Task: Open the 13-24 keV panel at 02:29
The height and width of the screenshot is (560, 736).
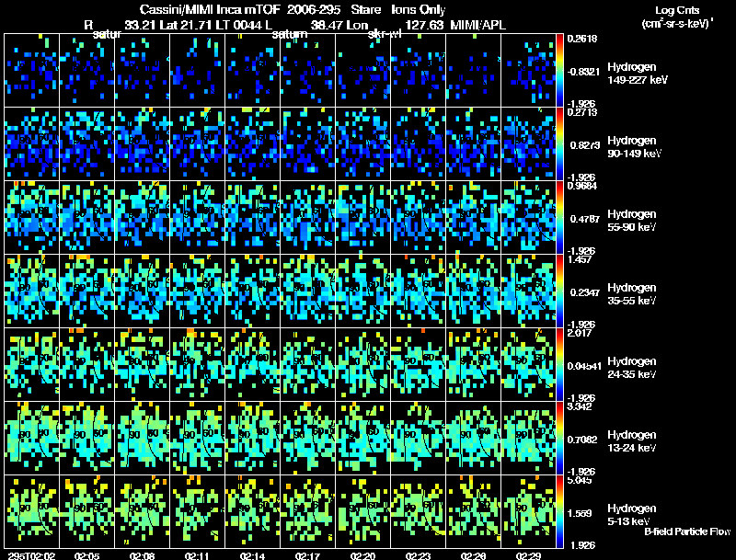Action: (x=528, y=438)
